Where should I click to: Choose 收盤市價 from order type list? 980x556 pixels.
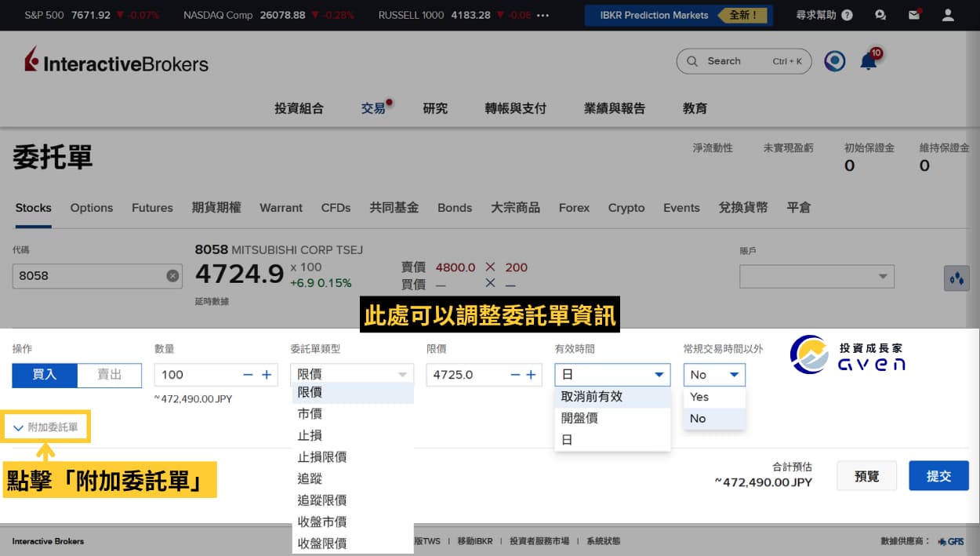tap(352, 521)
